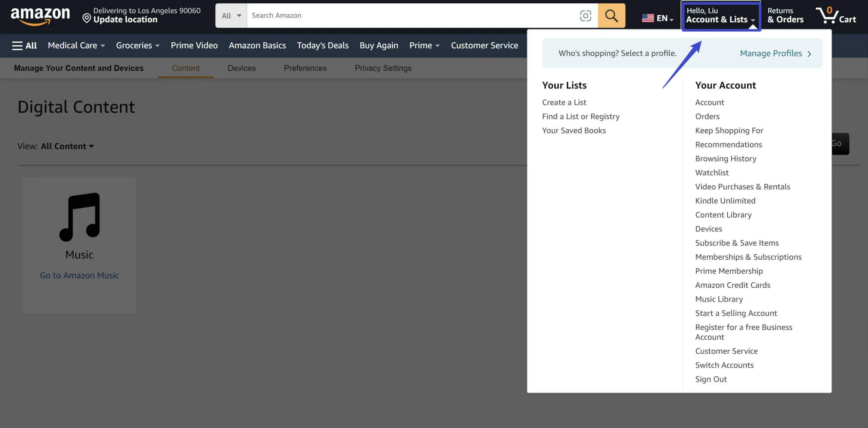Screen dimensions: 868x428
Task: Select Kindle Unlimited menu option
Action: (725, 201)
